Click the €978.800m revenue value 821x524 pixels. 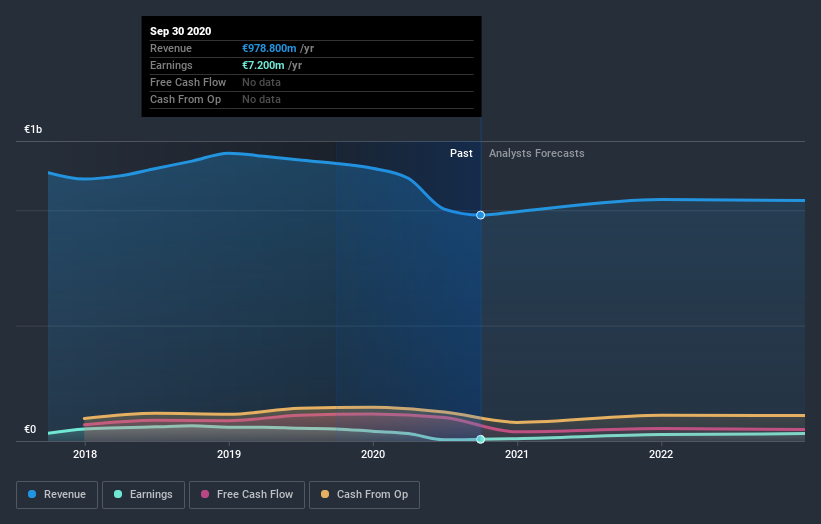[269, 48]
